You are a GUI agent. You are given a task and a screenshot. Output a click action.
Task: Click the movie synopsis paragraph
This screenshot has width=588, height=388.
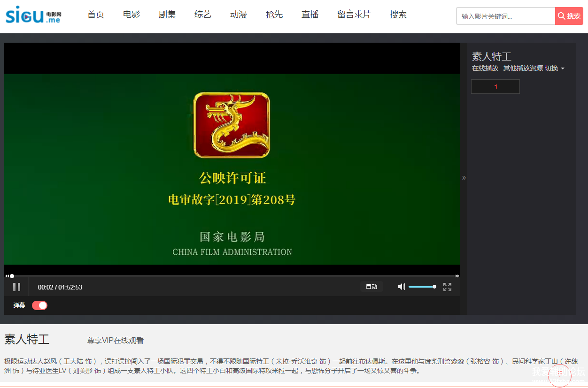pos(291,366)
